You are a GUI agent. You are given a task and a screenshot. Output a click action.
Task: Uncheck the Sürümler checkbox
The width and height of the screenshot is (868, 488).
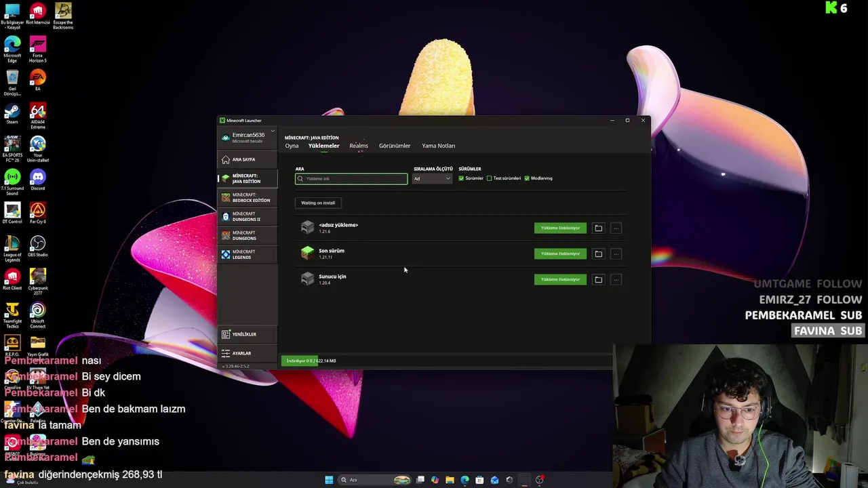click(461, 178)
